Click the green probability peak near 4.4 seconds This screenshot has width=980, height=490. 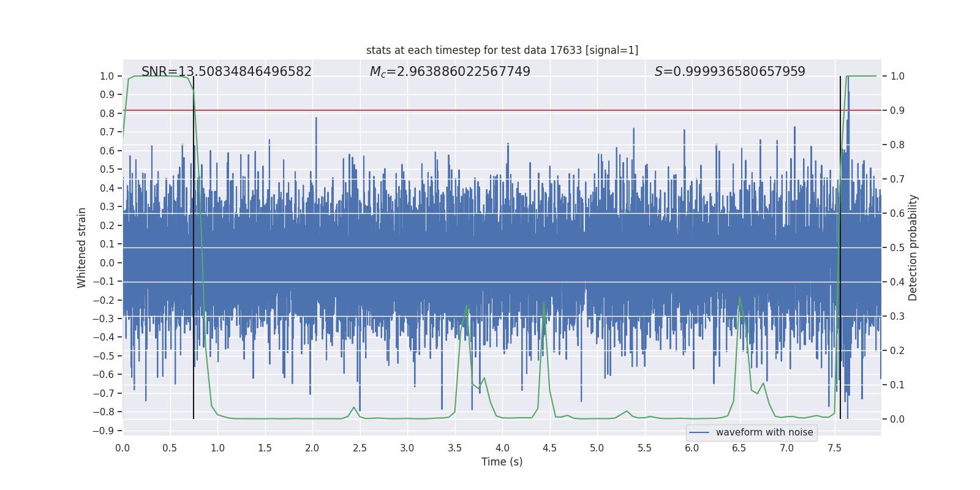(543, 302)
